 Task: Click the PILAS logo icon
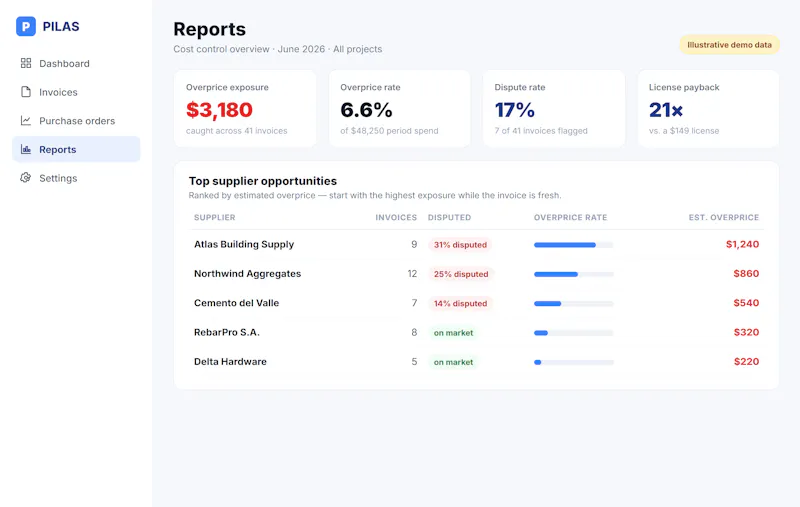pyautogui.click(x=26, y=26)
